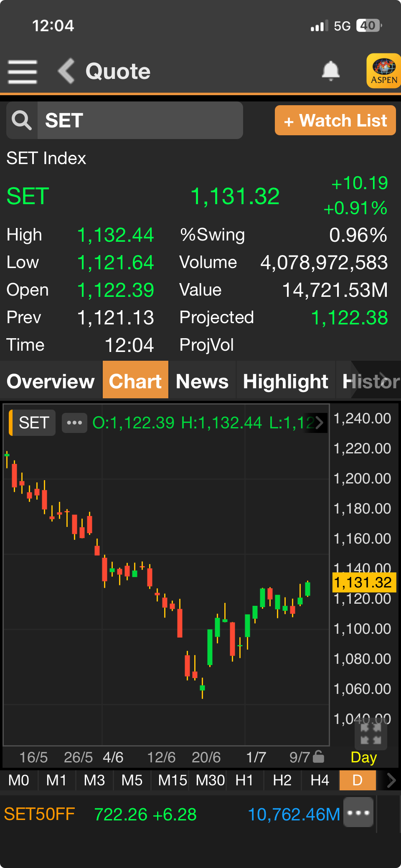
Task: Tap the 10,762.46M ticker value
Action: pyautogui.click(x=294, y=814)
